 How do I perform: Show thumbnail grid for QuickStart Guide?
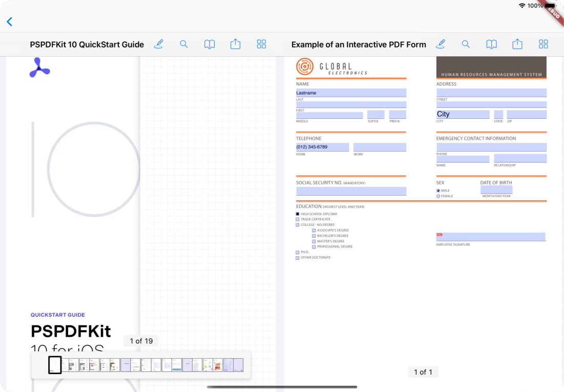point(261,44)
